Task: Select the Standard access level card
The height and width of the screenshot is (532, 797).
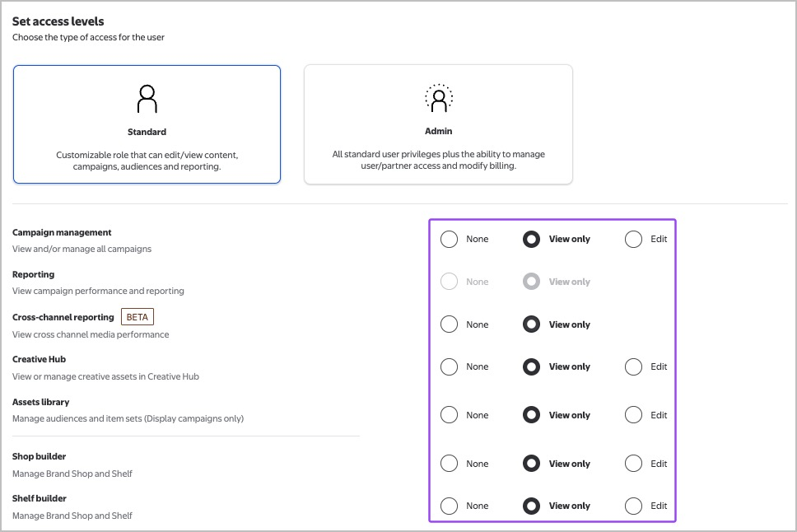Action: click(x=147, y=124)
